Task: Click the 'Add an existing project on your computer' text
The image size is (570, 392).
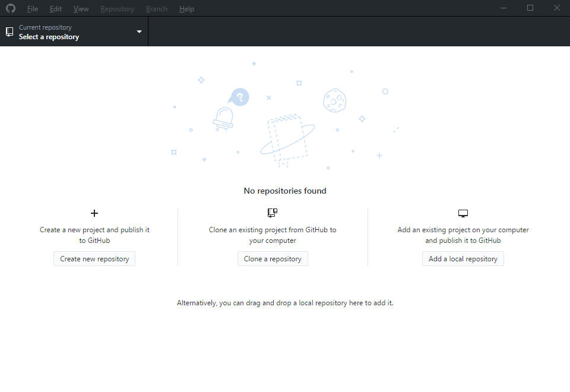Action: click(463, 235)
